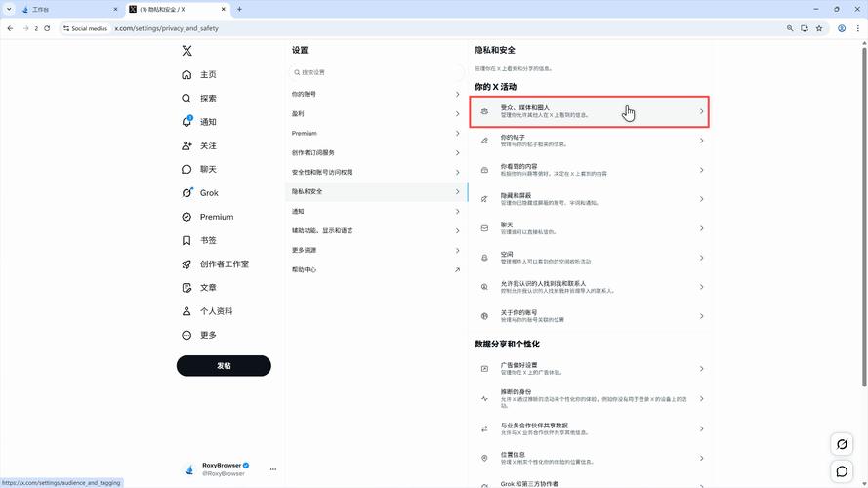The image size is (868, 488).
Task: Open the Premium settings section
Action: [x=377, y=134]
